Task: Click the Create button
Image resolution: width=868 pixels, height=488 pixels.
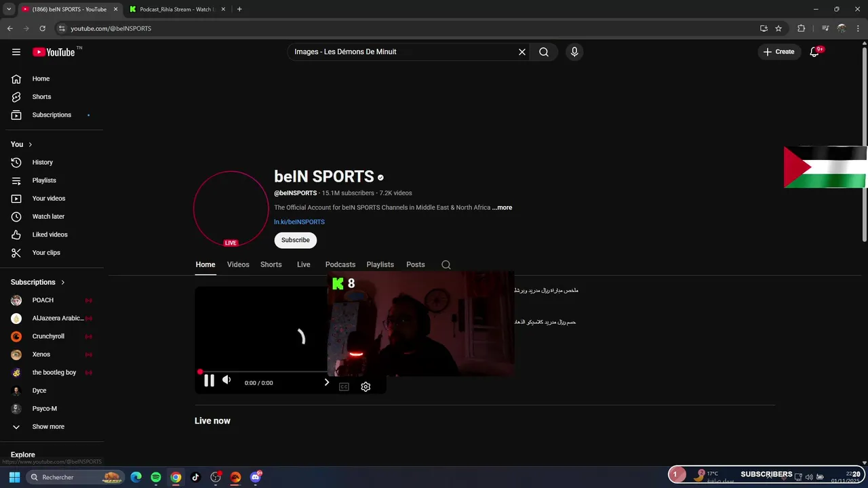Action: [x=778, y=52]
